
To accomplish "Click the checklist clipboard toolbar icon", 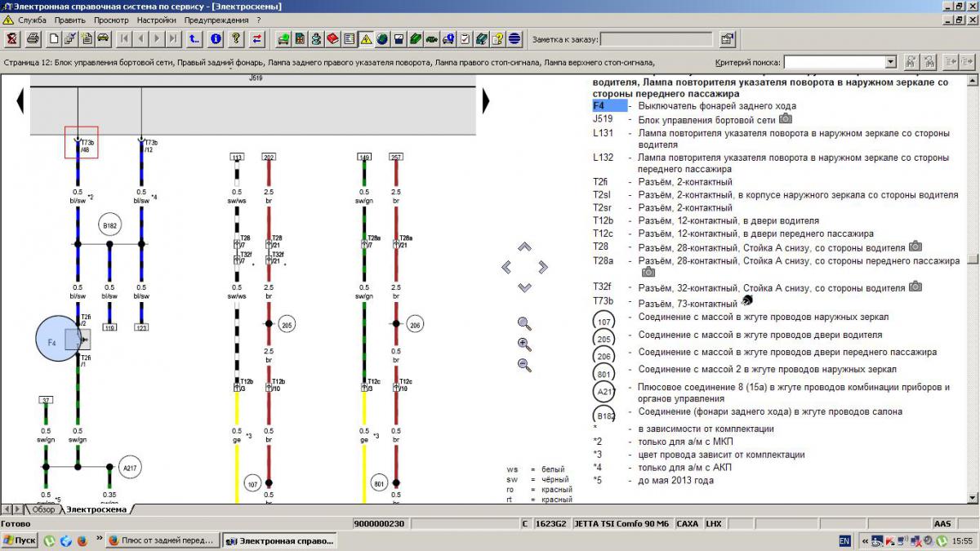I will [x=465, y=38].
